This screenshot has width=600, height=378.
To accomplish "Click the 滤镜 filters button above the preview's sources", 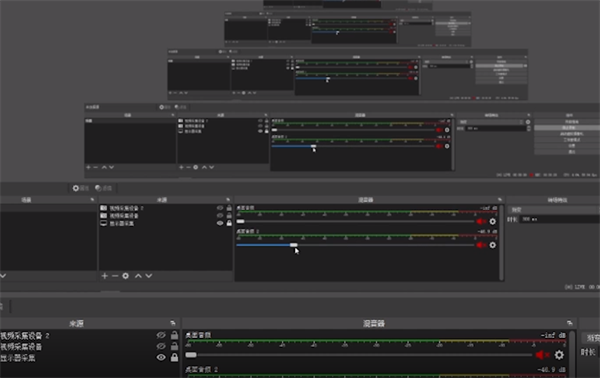I will click(103, 188).
